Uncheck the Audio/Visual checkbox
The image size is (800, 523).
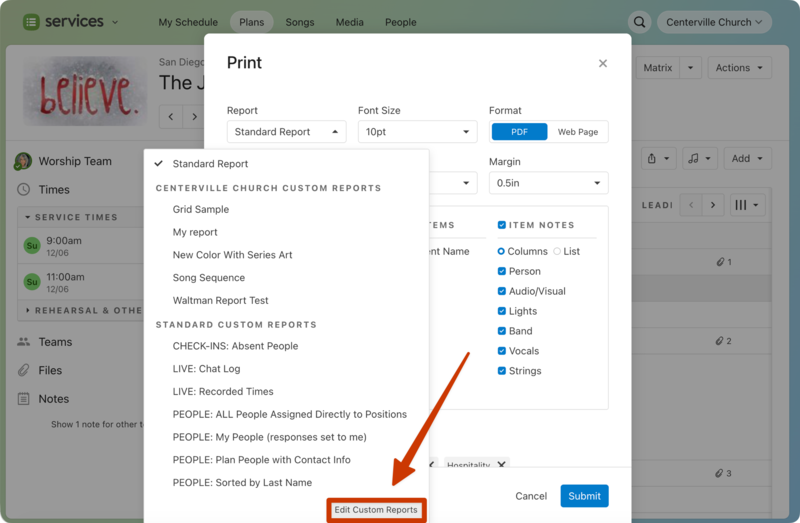click(x=502, y=291)
